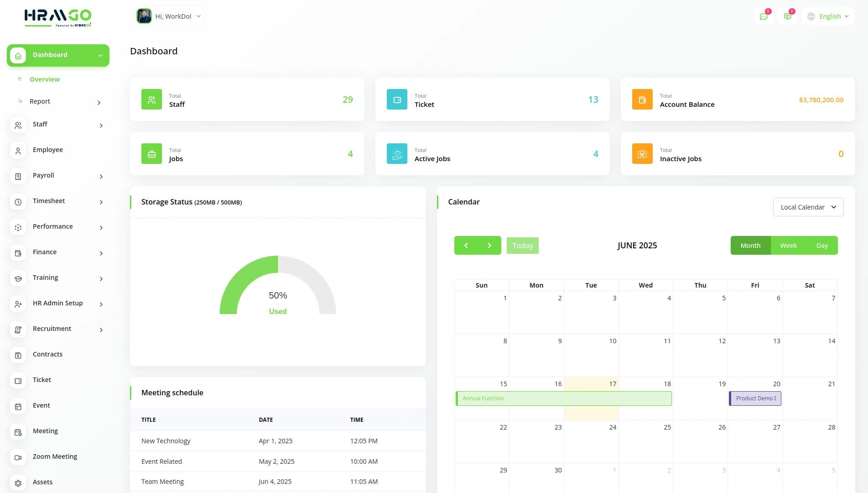Viewport: 868px width, 493px height.
Task: Open the notifications icon beside language selector
Action: pos(787,16)
